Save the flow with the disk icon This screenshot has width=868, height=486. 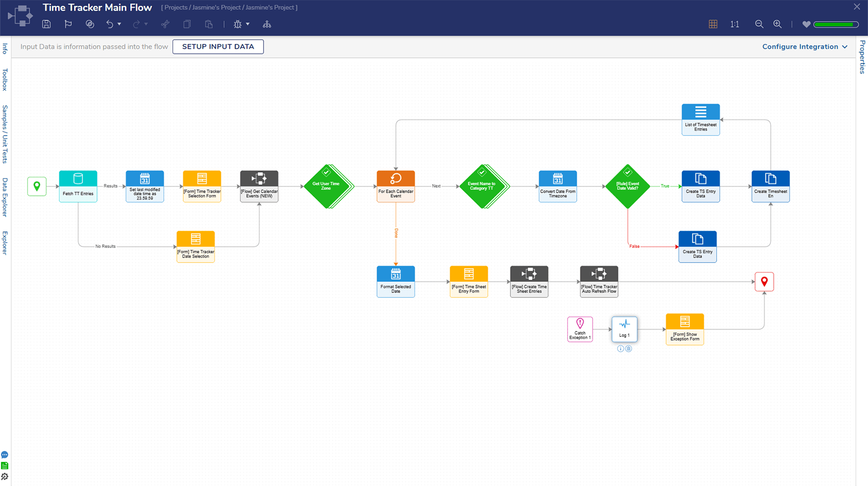click(x=47, y=24)
